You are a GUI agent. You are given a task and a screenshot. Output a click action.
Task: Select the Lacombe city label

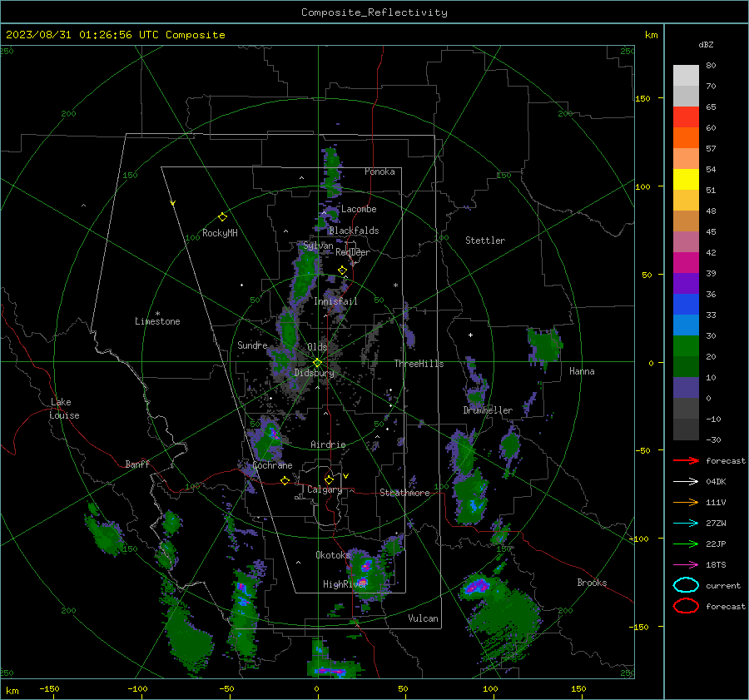click(x=359, y=209)
